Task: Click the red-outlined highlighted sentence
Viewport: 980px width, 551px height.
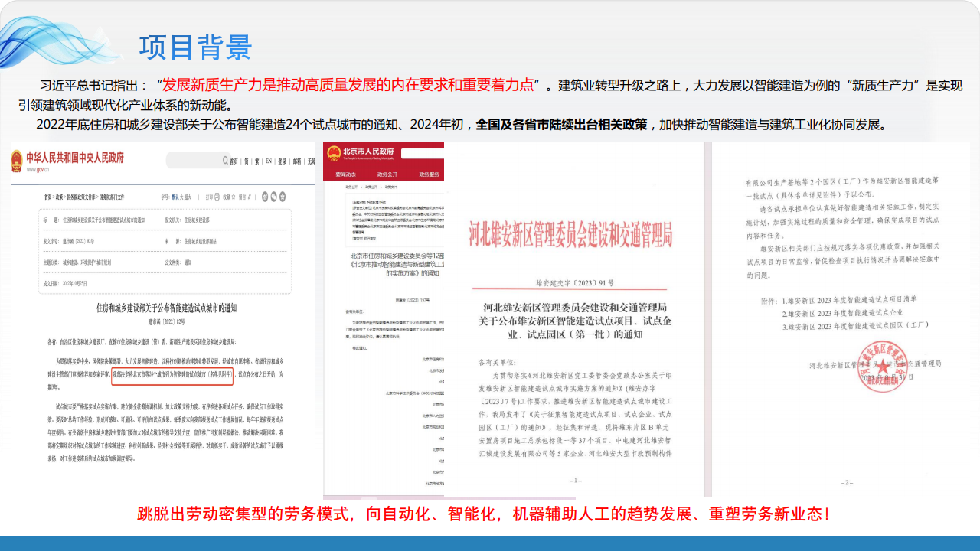Action: [172, 375]
